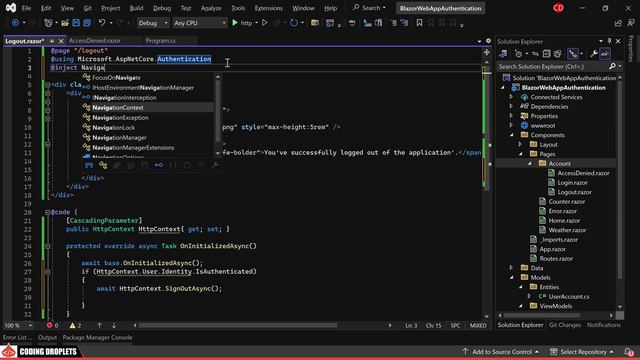Click the Save All icon
The image size is (640, 360).
(87, 23)
